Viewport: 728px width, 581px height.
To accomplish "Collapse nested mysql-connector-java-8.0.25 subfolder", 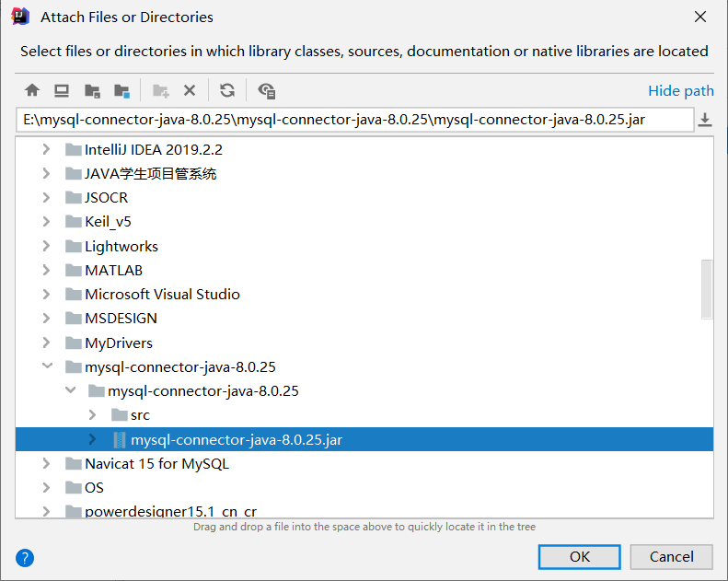I will (x=70, y=390).
